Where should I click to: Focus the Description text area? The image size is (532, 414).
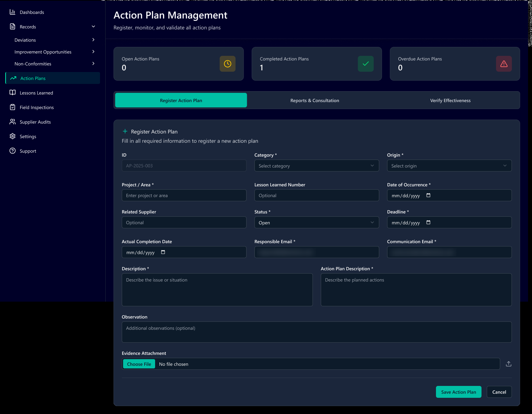217,289
